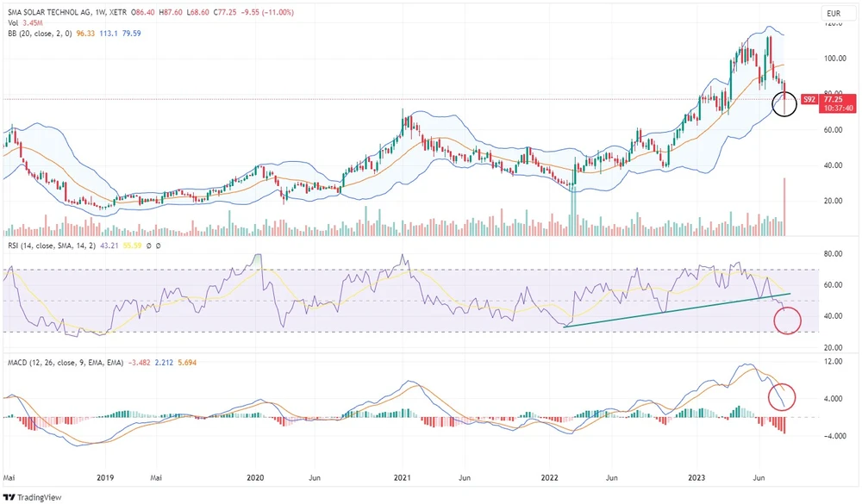Click the black circle annotation on price chart

[784, 105]
